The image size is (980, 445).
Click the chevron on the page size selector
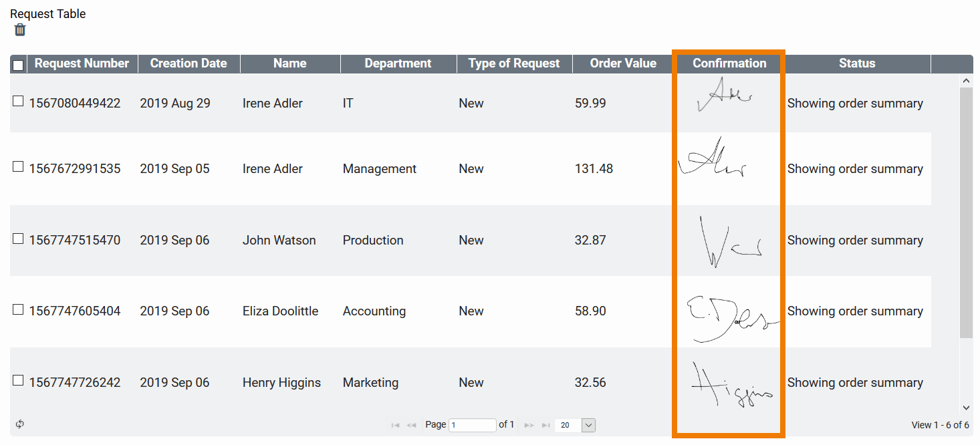(x=588, y=424)
